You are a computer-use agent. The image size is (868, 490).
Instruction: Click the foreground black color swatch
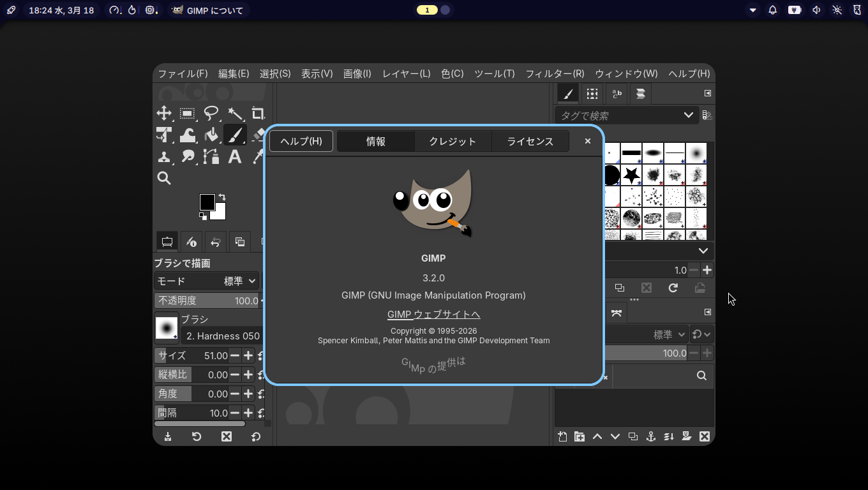[x=206, y=201]
